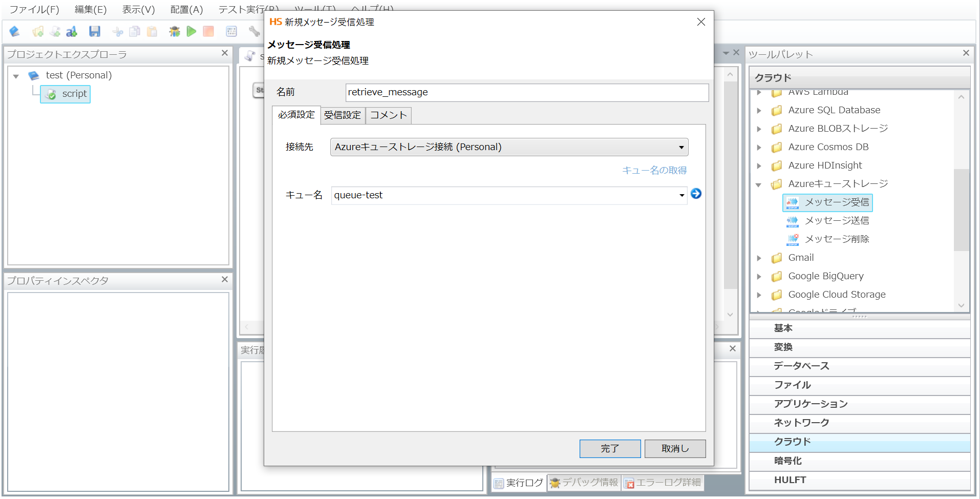This screenshot has height=499, width=980.
Task: Collapse the Azureキューストレージ folder
Action: pos(759,184)
